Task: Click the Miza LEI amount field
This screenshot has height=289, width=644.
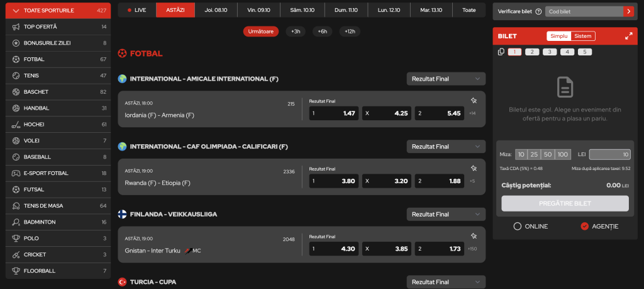Action: click(609, 154)
